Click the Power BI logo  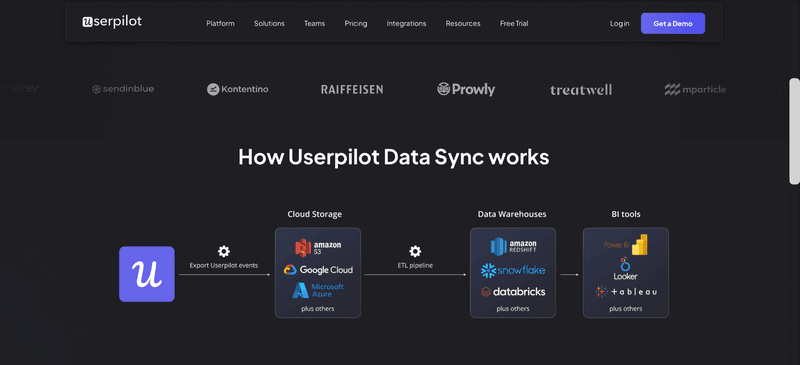tap(626, 245)
